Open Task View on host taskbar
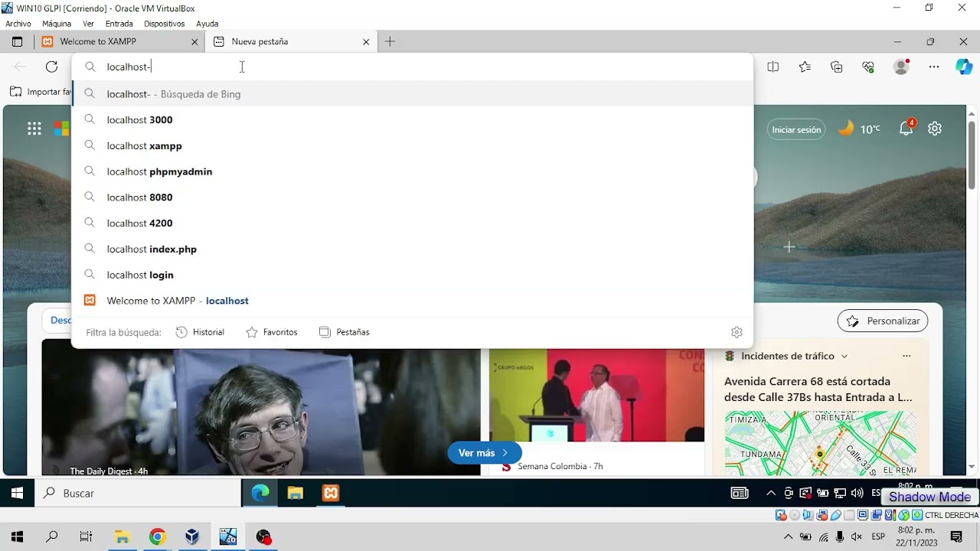This screenshot has width=980, height=551. tap(87, 537)
